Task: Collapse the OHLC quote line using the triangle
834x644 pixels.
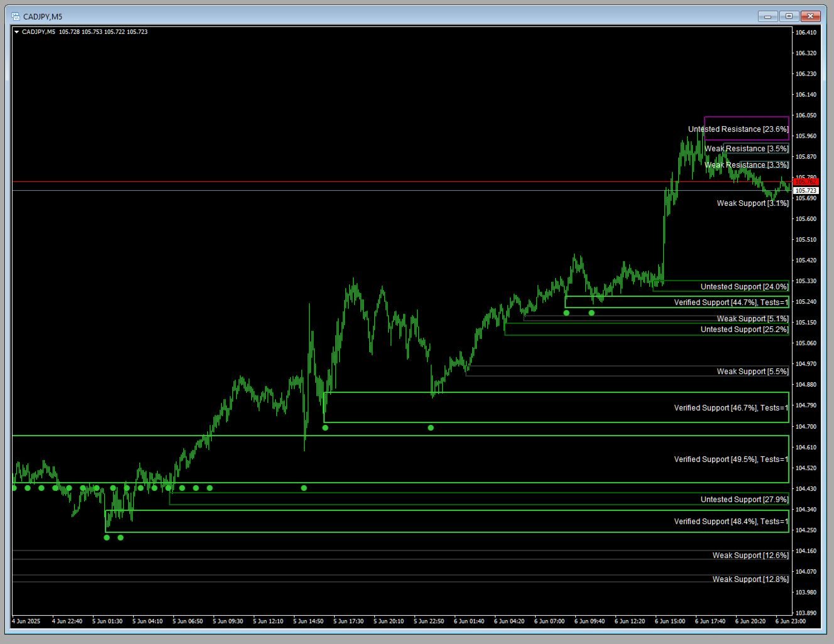Action: click(x=18, y=31)
